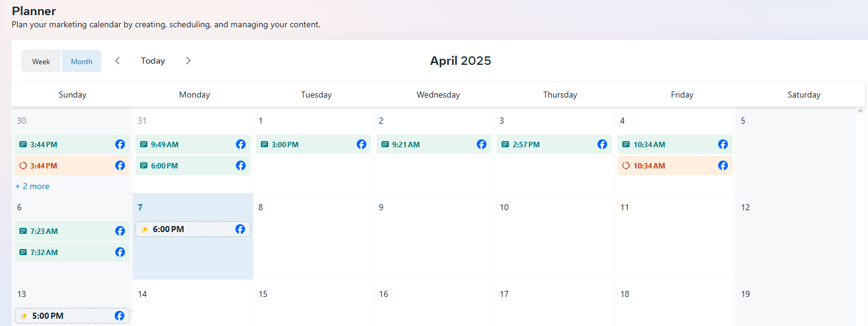Click the Wednesday column header
The image size is (868, 326).
438,95
